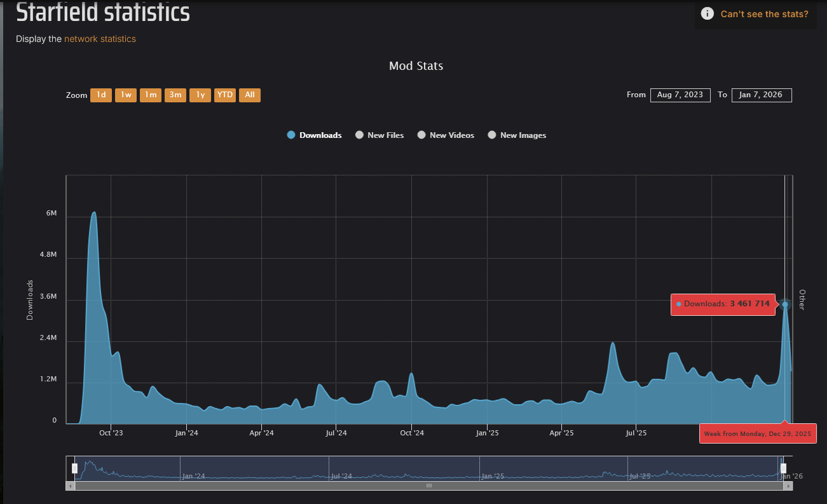Click the "Mod Stats" chart title
The height and width of the screenshot is (504, 827).
(416, 66)
